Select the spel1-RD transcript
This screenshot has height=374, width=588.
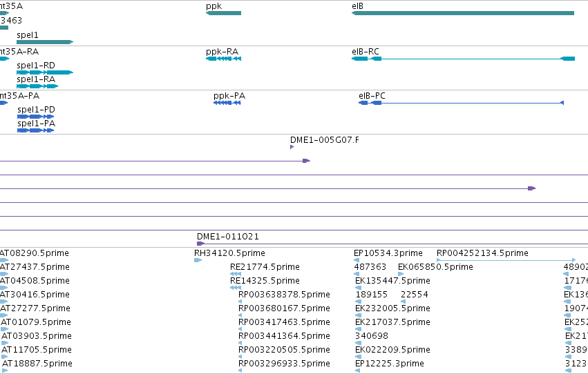(45, 72)
